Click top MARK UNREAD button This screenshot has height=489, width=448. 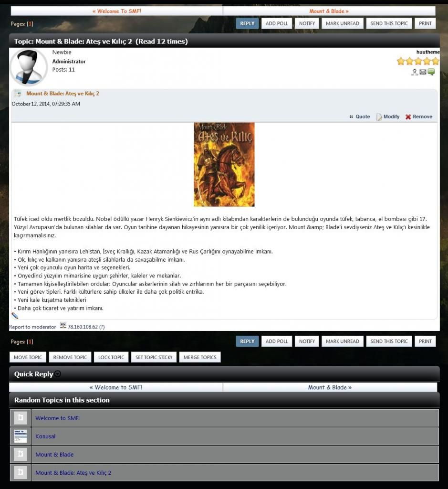coord(343,23)
